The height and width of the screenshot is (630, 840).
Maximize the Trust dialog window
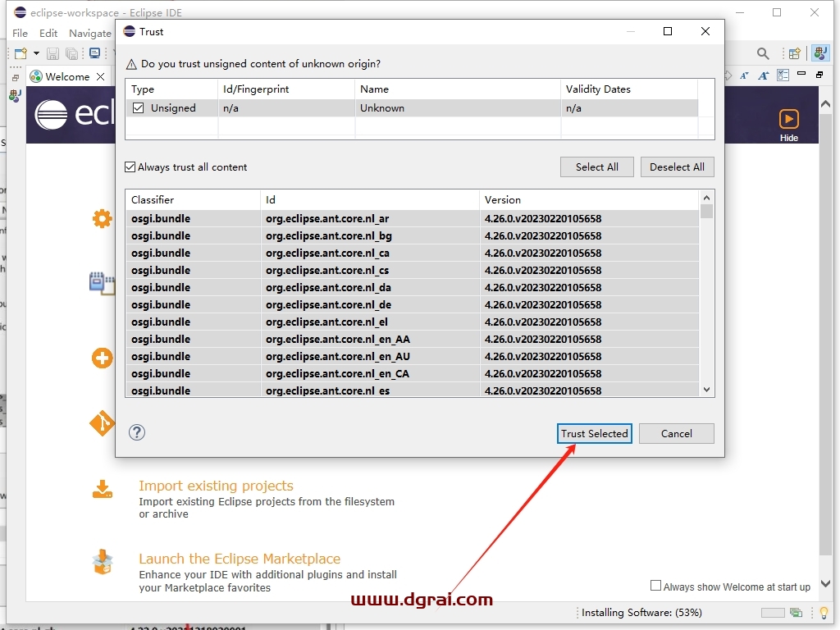(x=668, y=31)
